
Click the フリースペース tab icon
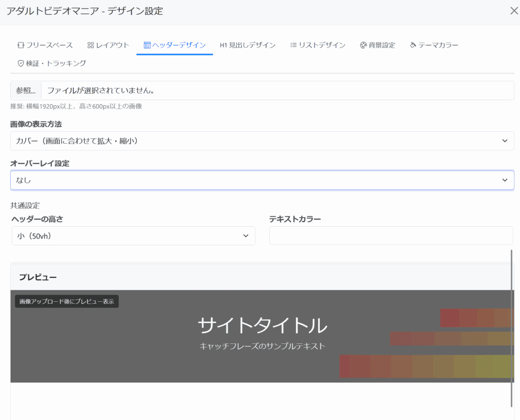pos(21,45)
